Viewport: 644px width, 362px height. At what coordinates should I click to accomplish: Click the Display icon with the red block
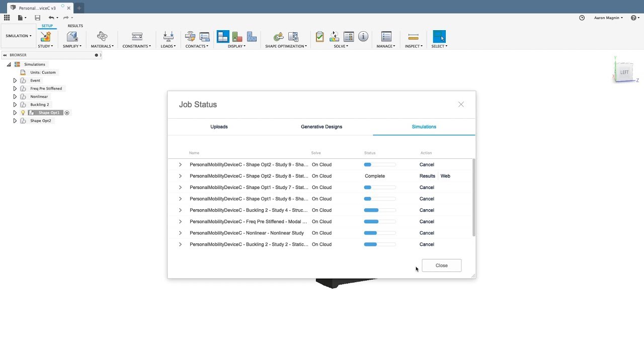tap(237, 37)
